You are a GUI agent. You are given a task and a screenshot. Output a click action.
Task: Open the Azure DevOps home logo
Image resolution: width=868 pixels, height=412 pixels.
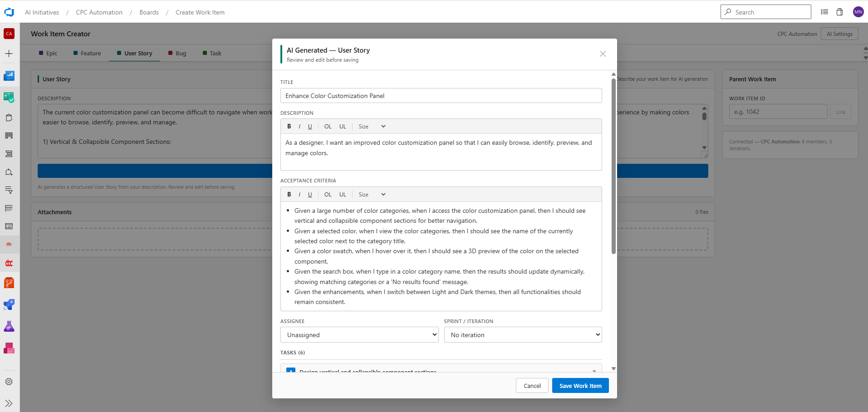[9, 12]
